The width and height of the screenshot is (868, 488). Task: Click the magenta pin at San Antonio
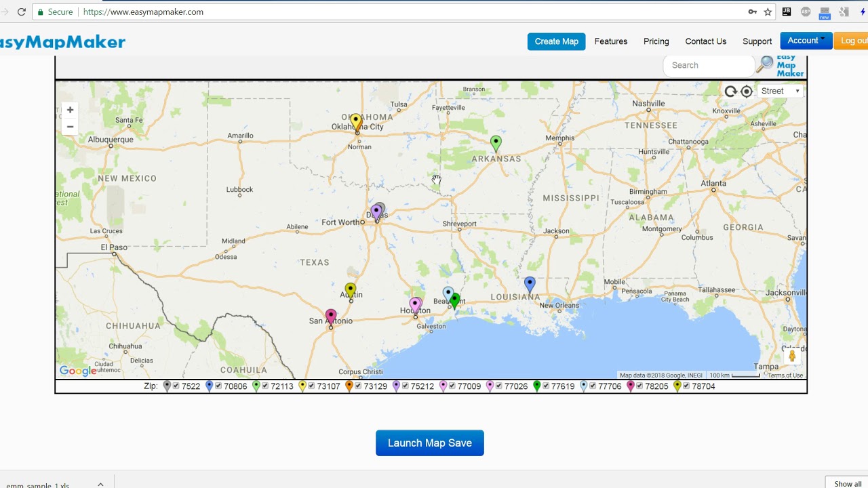pyautogui.click(x=330, y=317)
